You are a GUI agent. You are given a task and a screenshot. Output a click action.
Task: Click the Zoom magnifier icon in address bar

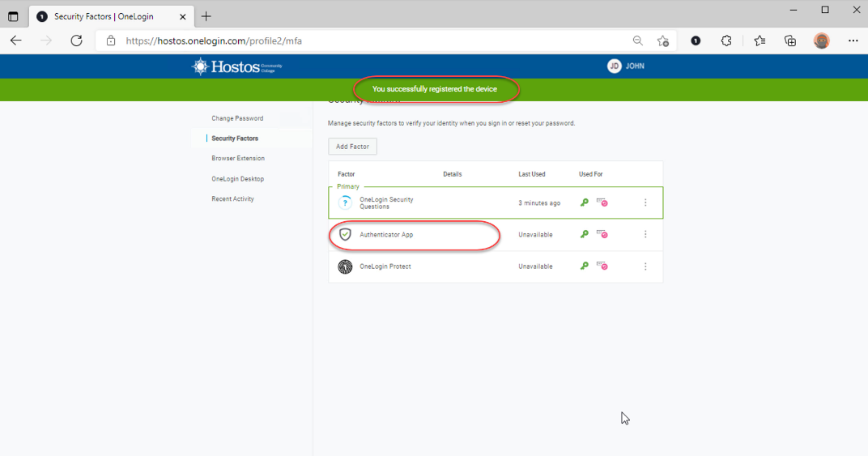coord(638,40)
